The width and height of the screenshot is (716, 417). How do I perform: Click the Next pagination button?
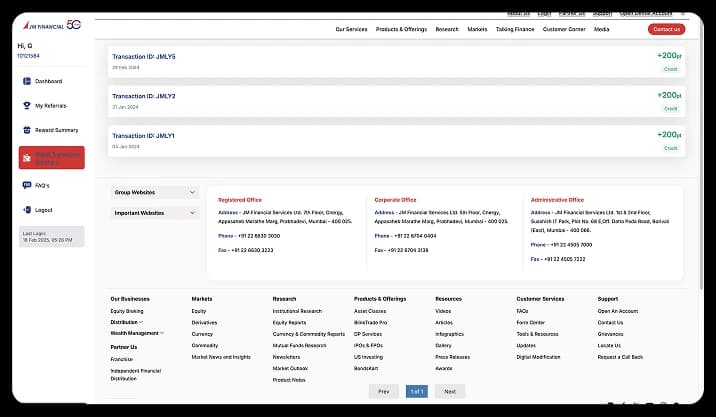point(450,391)
